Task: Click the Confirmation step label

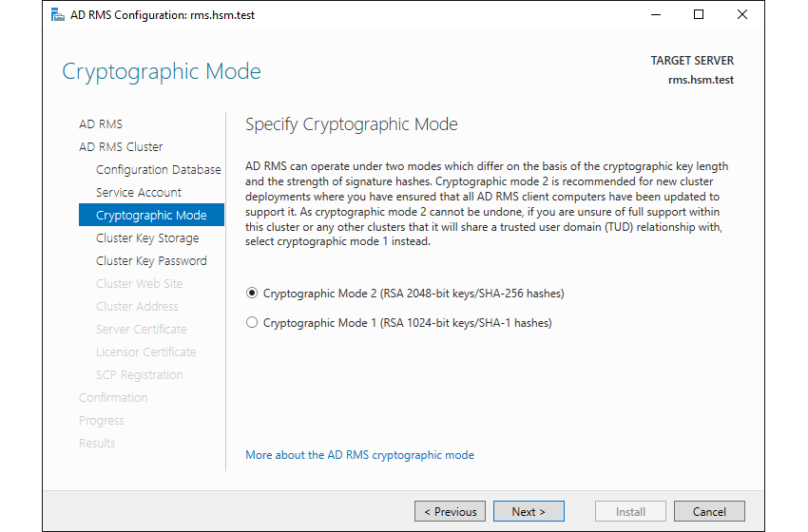Action: pyautogui.click(x=113, y=398)
